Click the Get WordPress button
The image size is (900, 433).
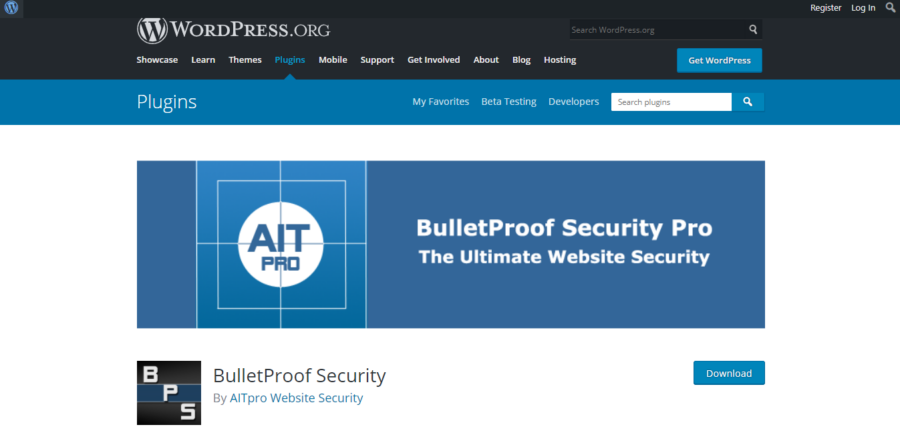pyautogui.click(x=719, y=60)
